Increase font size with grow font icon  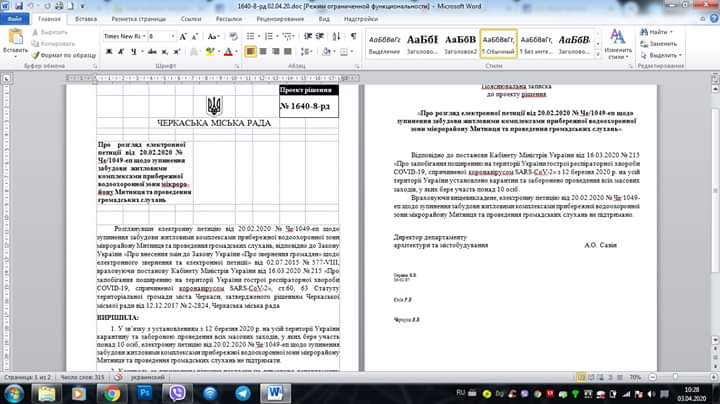[183, 36]
